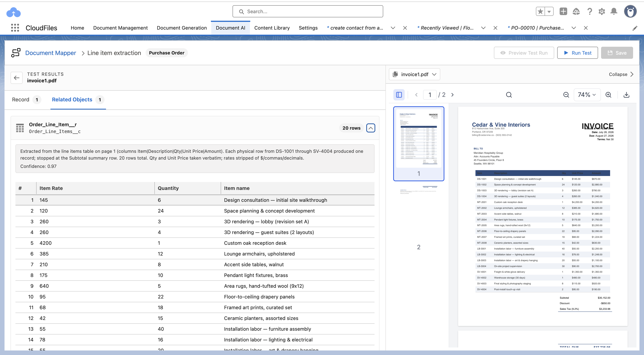This screenshot has height=355, width=644.
Task: Click the 20 rows count badge
Action: 351,128
